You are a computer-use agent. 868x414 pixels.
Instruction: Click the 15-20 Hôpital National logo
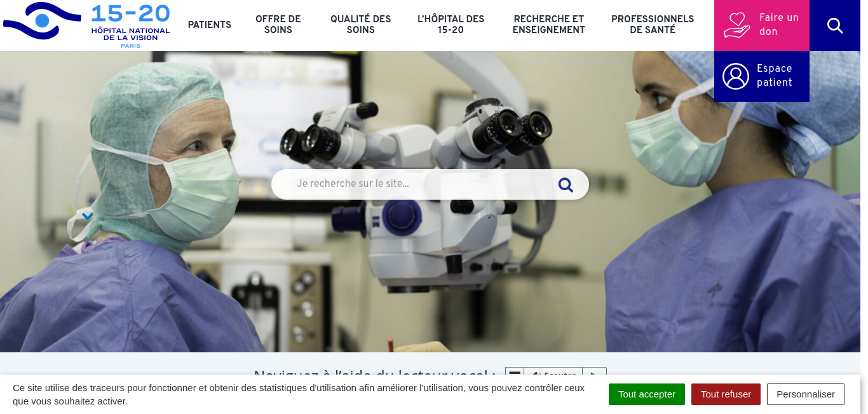pos(86,25)
